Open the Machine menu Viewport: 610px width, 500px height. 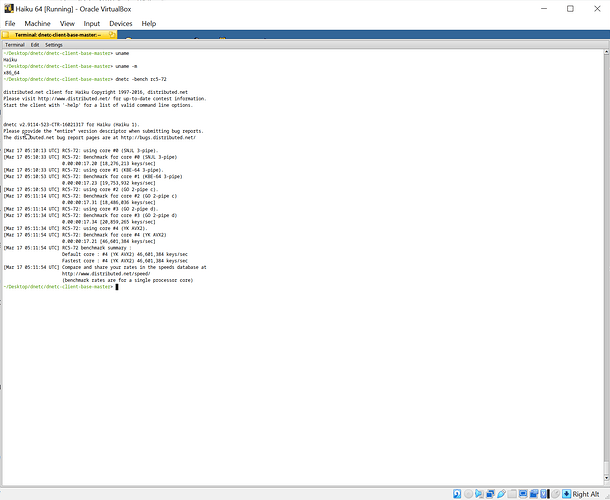tap(37, 23)
